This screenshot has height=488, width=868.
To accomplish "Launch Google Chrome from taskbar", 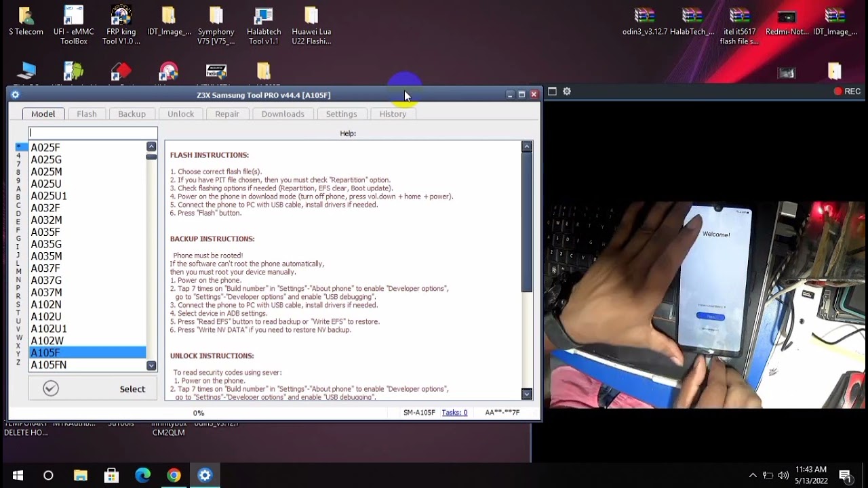I will click(x=174, y=475).
